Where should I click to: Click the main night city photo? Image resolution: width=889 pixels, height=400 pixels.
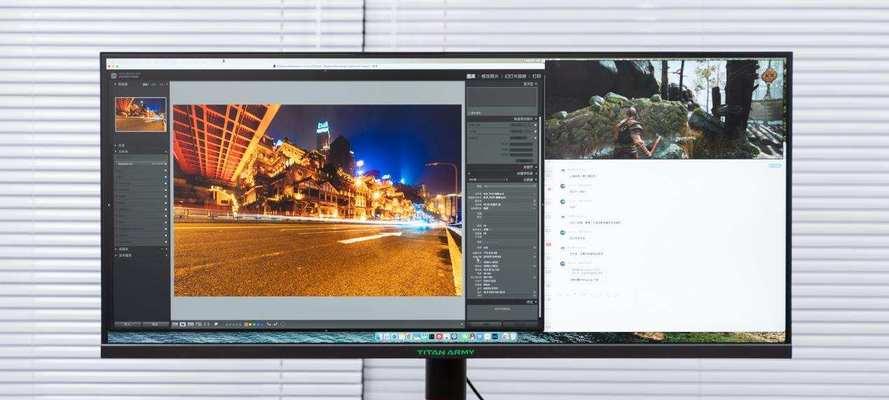tap(318, 200)
